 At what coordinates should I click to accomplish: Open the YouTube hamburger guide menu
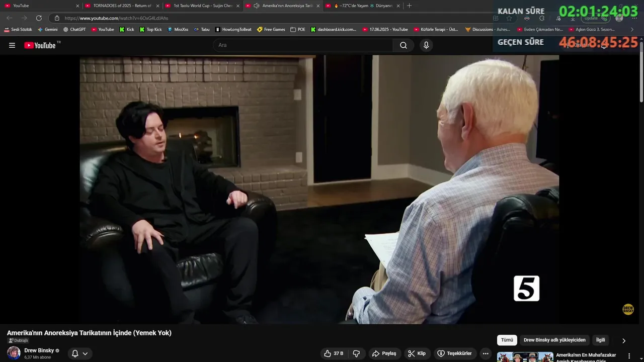coord(12,45)
